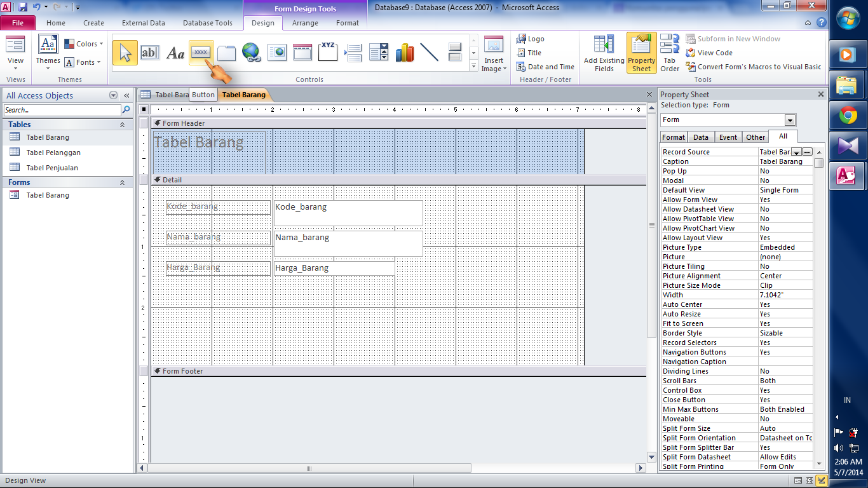Click the Windows Start orb
Image resolution: width=868 pixels, height=488 pixels.
tap(848, 18)
